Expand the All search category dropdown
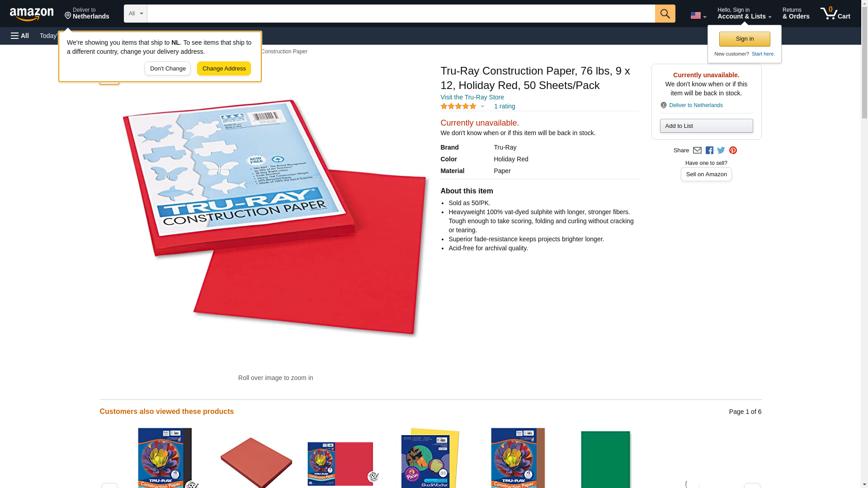Viewport: 868px width, 488px height. tap(135, 14)
